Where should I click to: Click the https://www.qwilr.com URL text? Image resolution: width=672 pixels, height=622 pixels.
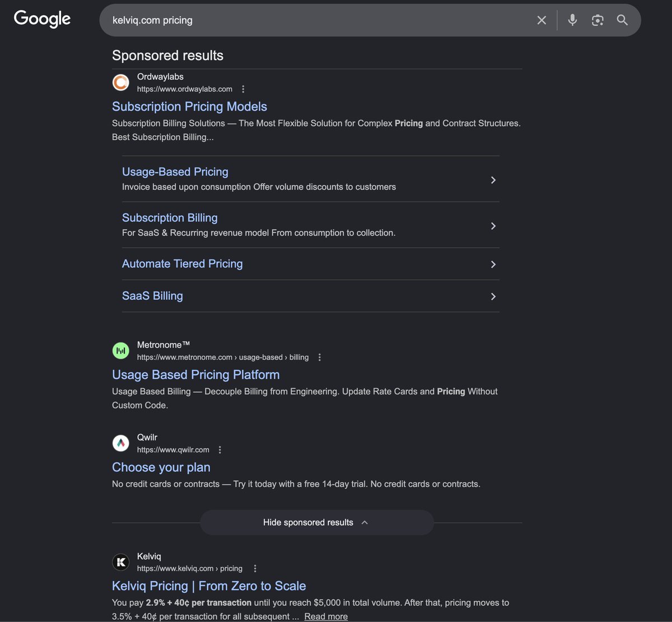coord(173,450)
